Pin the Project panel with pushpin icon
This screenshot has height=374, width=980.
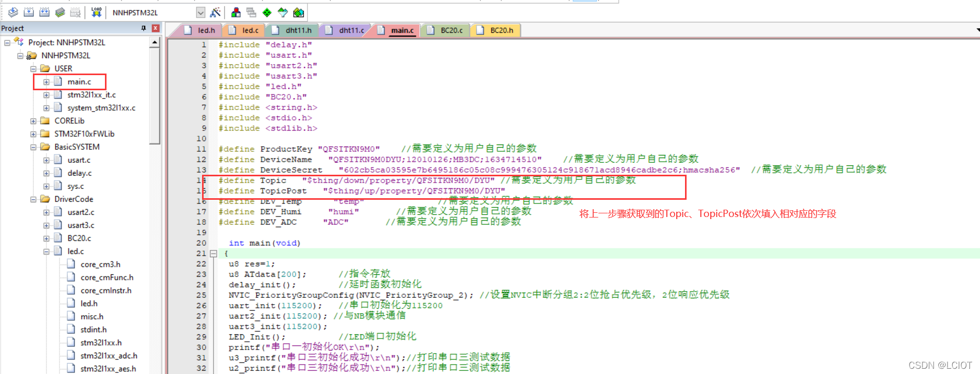click(144, 28)
